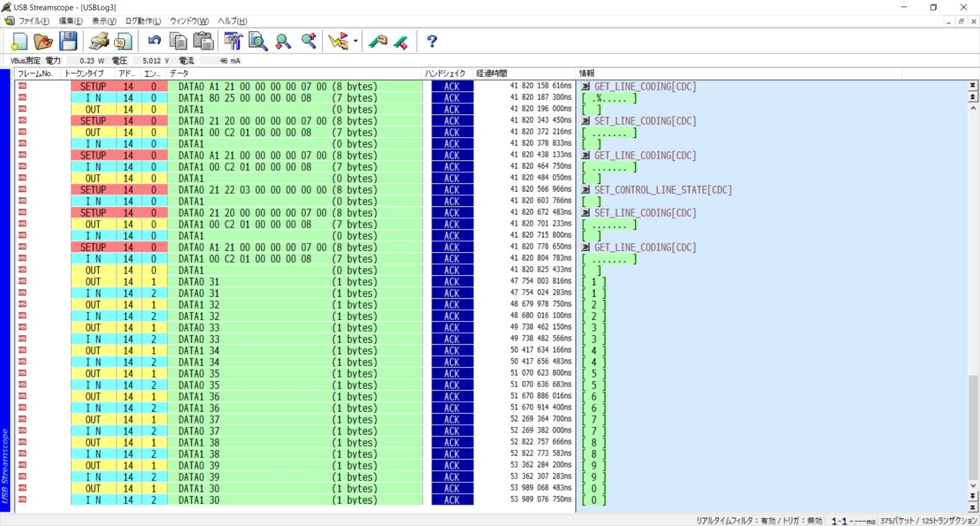Viewport: 980px width, 526px height.
Task: Click the ACK cell on the 47 754 024 283ns row
Action: [452, 293]
